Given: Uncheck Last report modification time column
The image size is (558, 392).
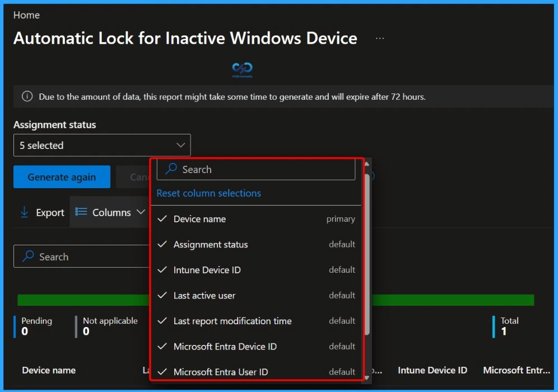Looking at the screenshot, I should (162, 321).
